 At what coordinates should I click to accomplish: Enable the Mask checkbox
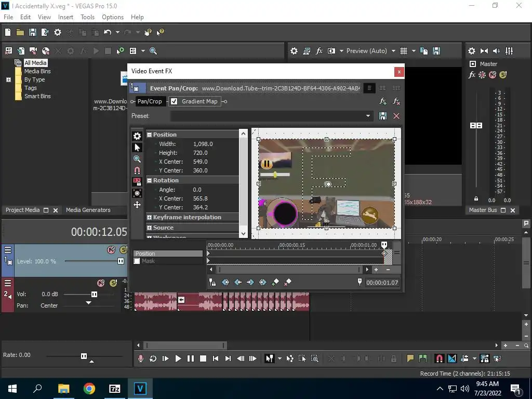(137, 261)
